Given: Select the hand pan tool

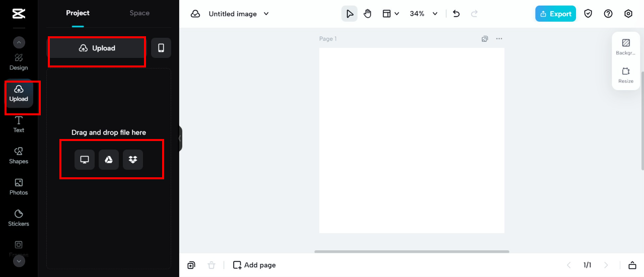Looking at the screenshot, I should point(368,14).
